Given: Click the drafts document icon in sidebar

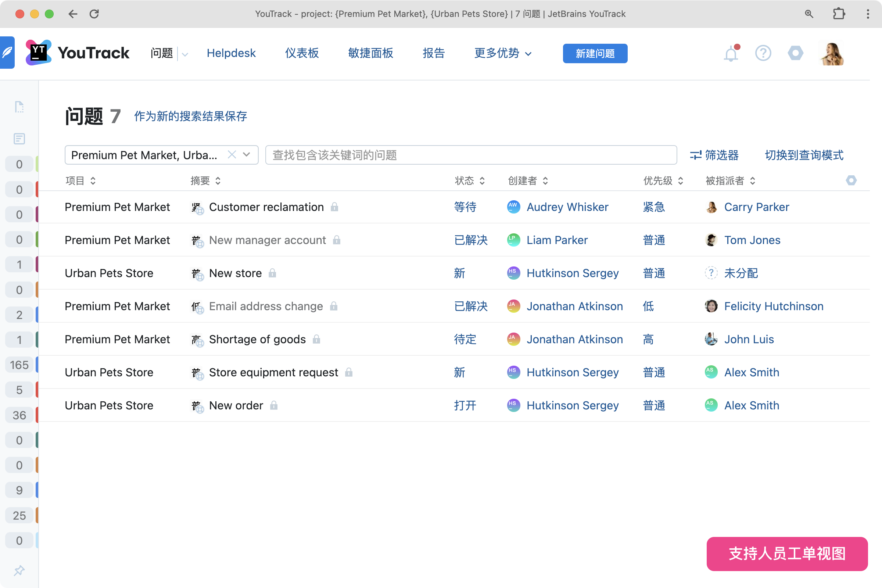Looking at the screenshot, I should tap(19, 107).
